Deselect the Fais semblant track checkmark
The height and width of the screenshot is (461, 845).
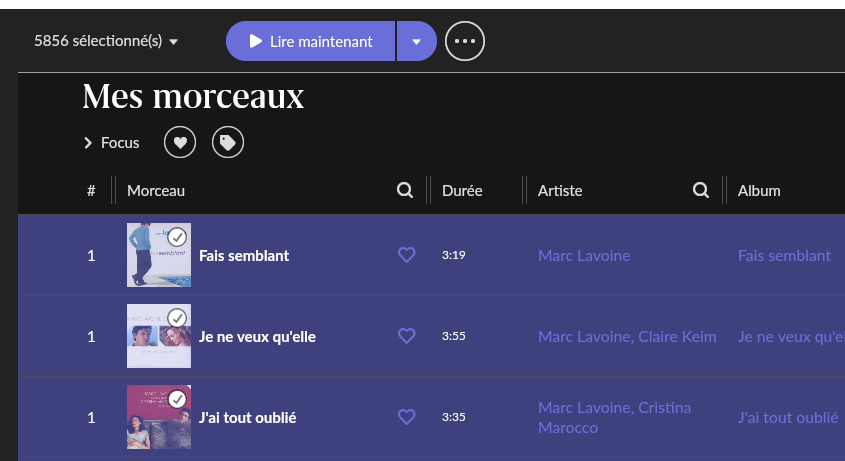177,237
